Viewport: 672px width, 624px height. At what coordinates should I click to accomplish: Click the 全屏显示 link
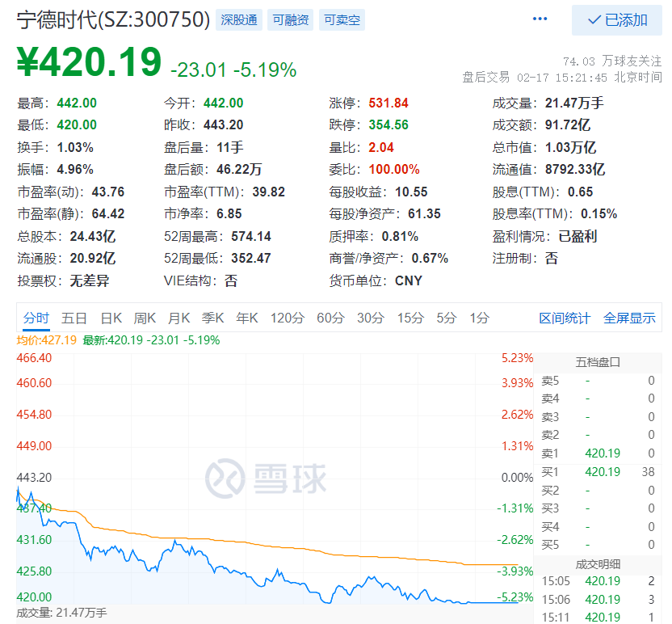(629, 318)
